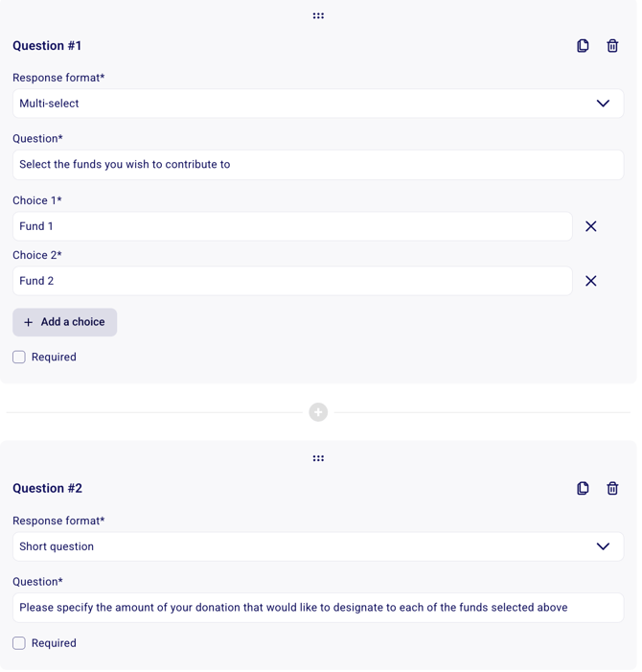This screenshot has height=672, width=642.
Task: Mark Question #2 as Required
Action: tap(19, 643)
